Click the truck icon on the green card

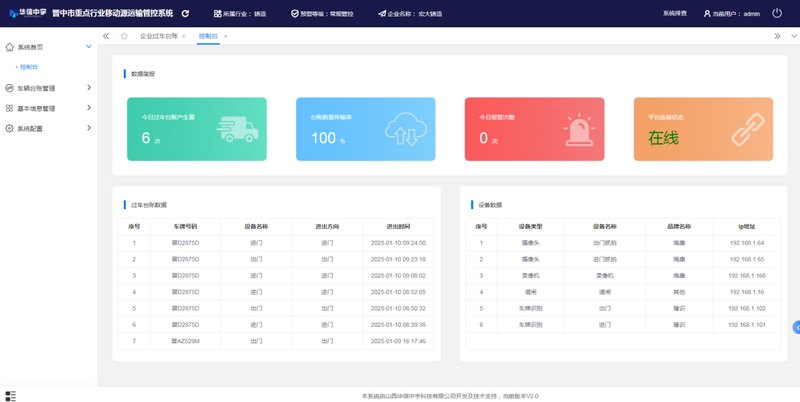[236, 129]
